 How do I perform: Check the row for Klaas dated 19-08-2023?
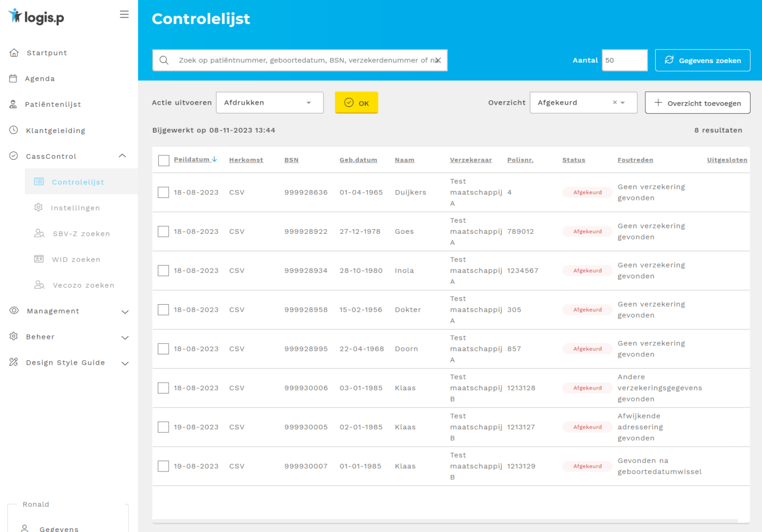(163, 427)
